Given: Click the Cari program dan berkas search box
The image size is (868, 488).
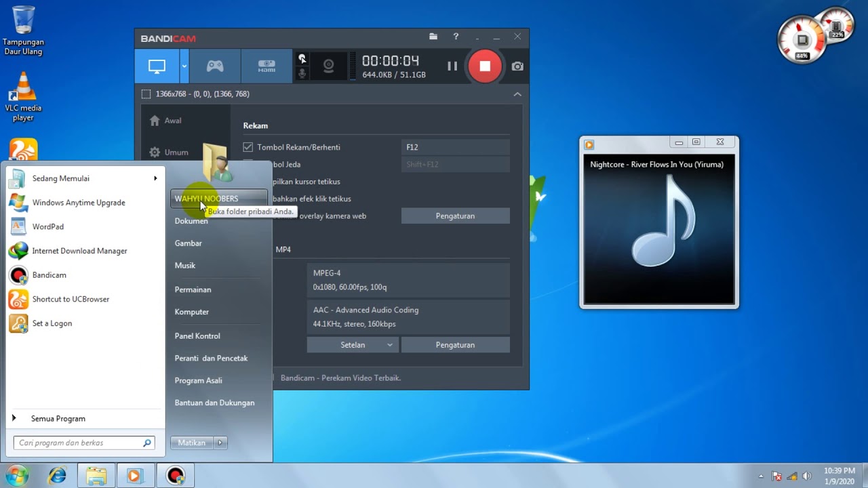Looking at the screenshot, I should click(84, 443).
